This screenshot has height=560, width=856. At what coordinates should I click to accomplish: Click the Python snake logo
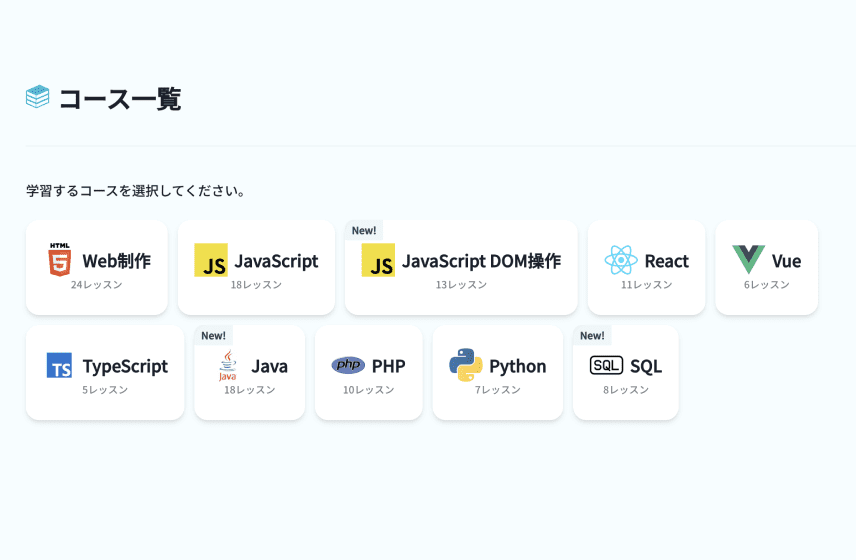pos(466,365)
